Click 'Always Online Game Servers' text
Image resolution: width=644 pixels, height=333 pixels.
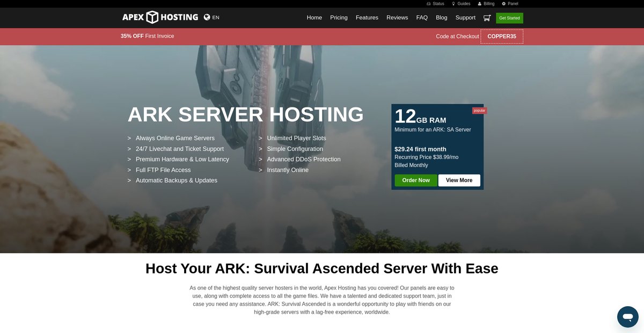tap(175, 138)
